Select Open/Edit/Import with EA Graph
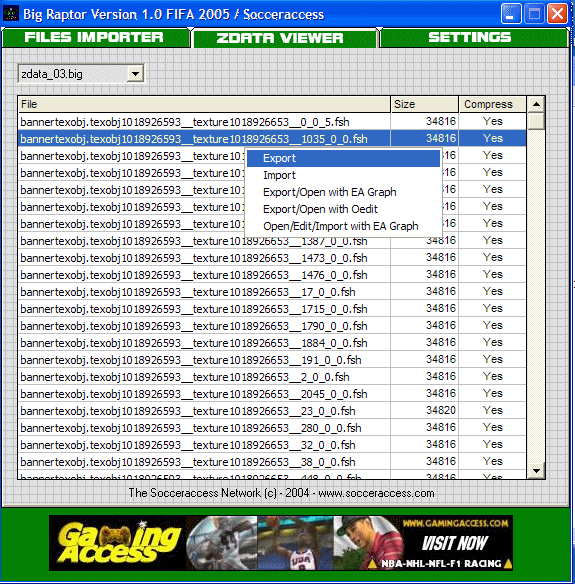This screenshot has height=584, width=575. 343,226
